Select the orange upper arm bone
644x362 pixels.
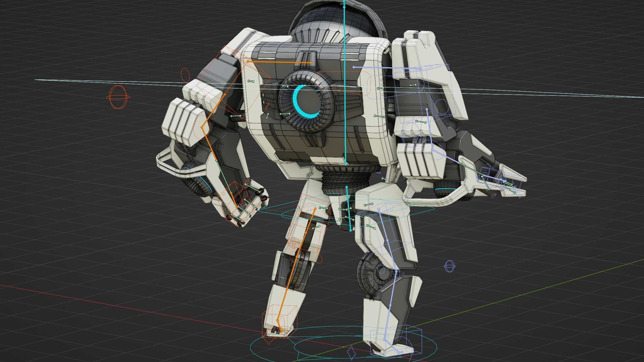(x=213, y=111)
